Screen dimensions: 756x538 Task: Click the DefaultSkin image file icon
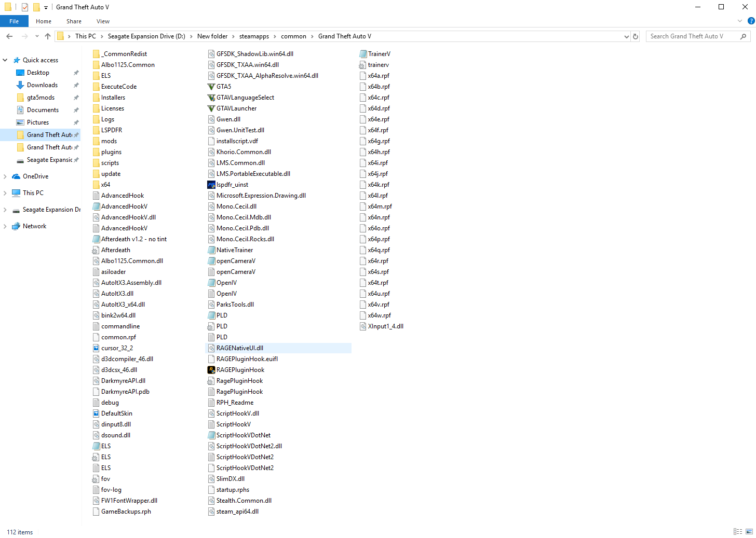tap(96, 413)
